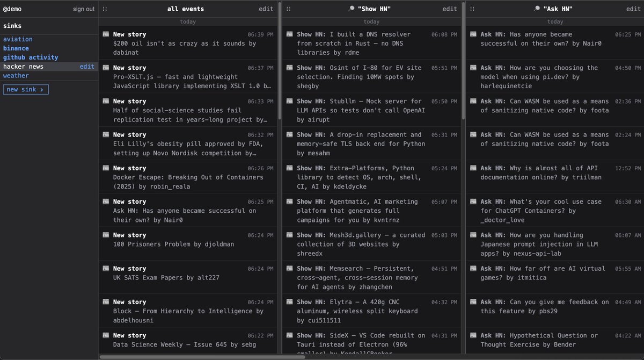
Task: Click icon of Extra-Platforms Python library row
Action: coord(290,168)
